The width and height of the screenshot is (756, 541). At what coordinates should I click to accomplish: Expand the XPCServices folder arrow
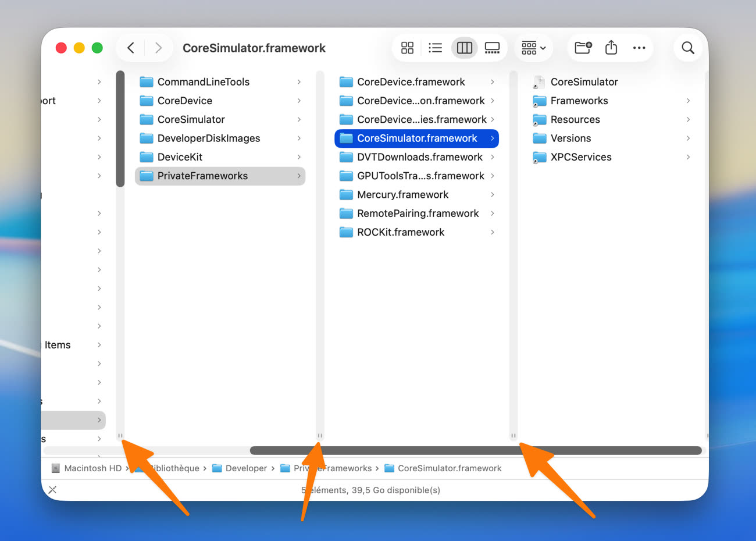pos(688,157)
